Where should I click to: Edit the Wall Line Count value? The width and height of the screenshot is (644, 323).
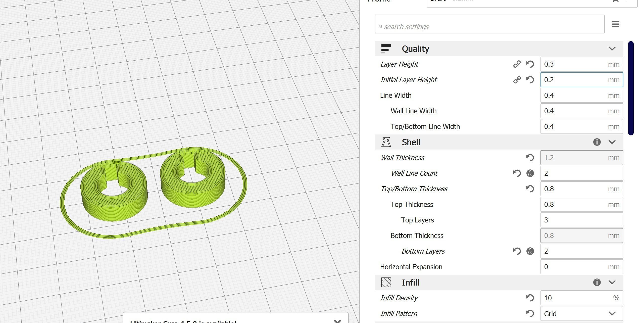tap(582, 173)
